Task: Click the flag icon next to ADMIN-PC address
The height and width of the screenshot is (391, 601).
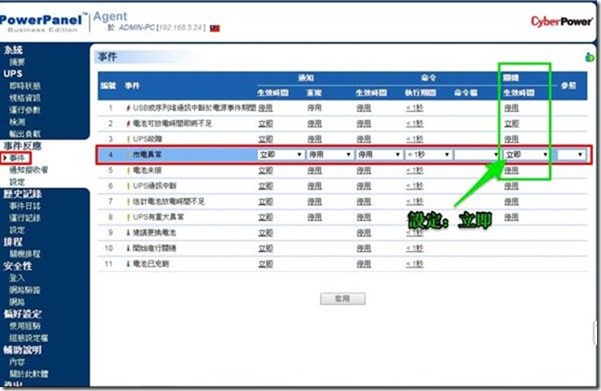Action: coord(215,28)
